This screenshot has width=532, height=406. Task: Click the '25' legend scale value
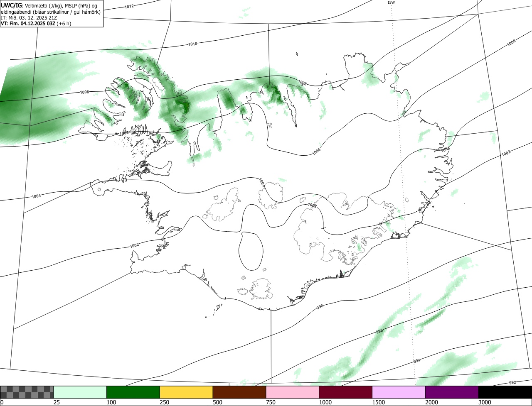[56, 402]
